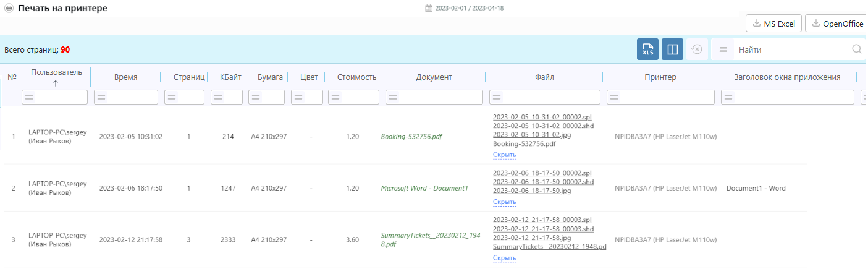Open filter operator icon in Найти field

(723, 49)
